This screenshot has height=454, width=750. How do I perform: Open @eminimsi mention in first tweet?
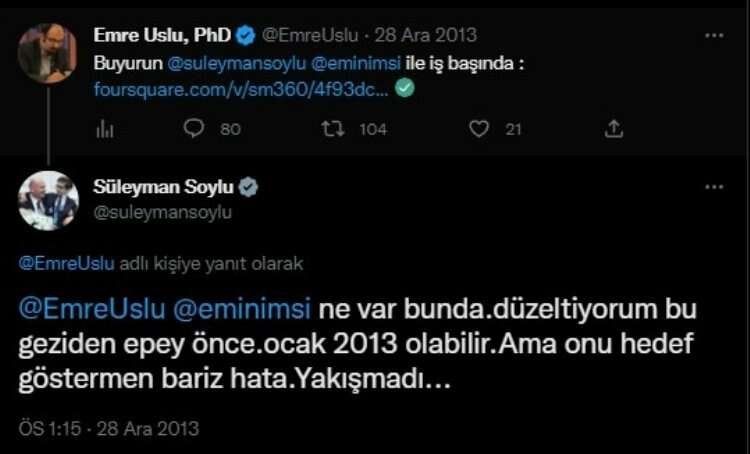click(x=356, y=64)
